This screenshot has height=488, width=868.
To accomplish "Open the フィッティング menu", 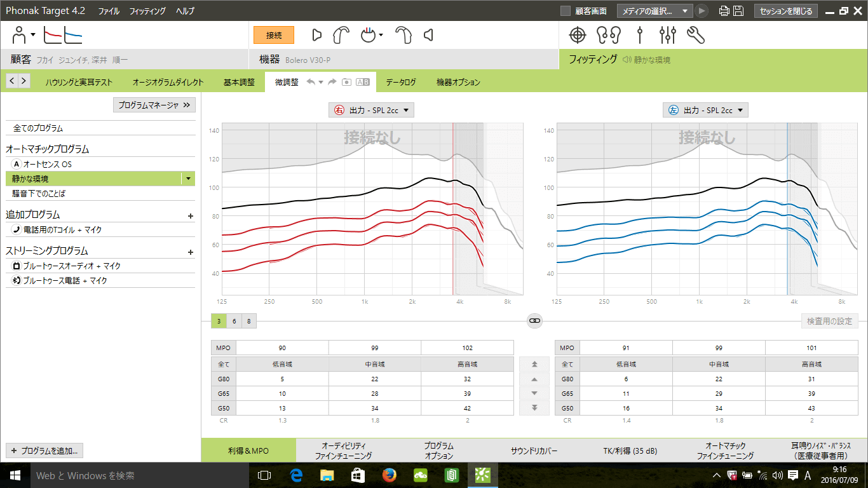I will tap(147, 11).
